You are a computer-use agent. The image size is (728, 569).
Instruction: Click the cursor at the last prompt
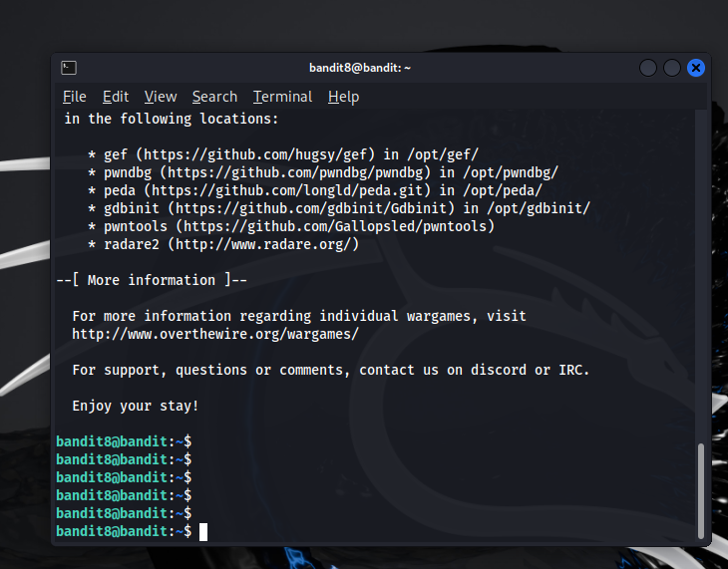click(203, 531)
